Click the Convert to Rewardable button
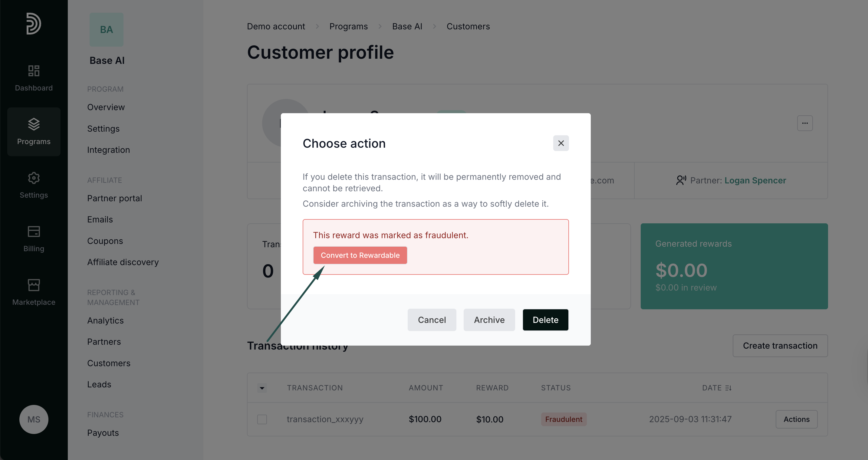The width and height of the screenshot is (868, 460). pyautogui.click(x=360, y=255)
